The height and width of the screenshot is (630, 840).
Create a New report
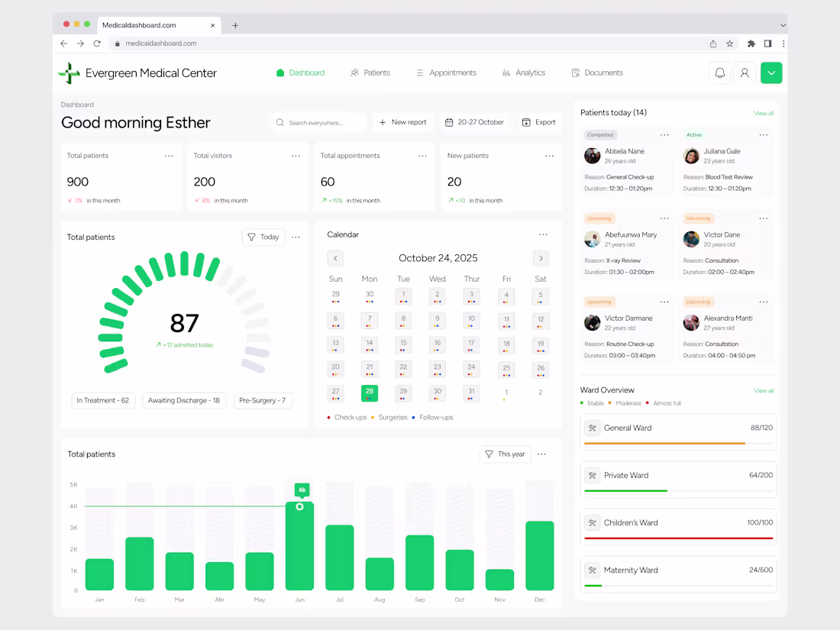402,122
